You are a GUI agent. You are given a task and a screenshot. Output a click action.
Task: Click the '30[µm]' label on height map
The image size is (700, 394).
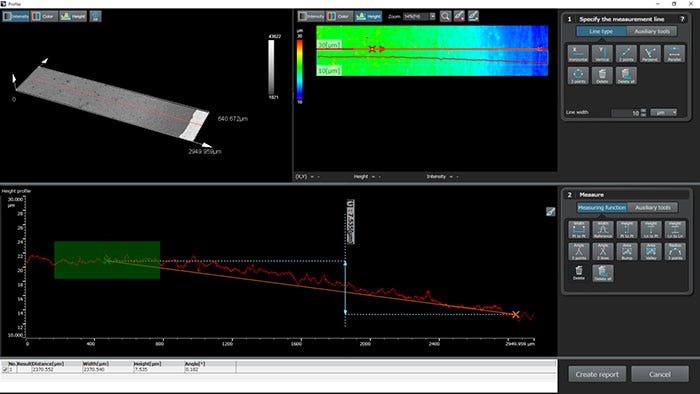(329, 45)
